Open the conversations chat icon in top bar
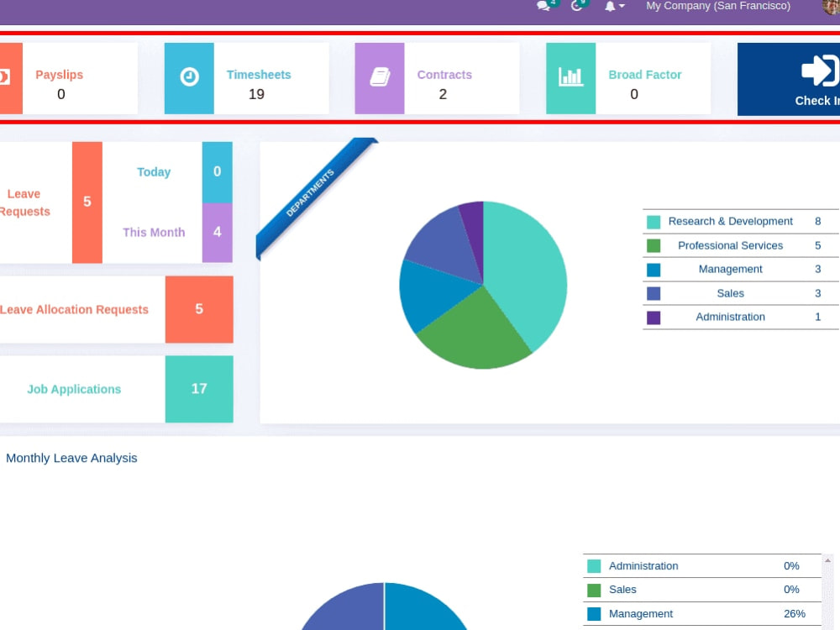Viewport: 840px width, 630px height. pyautogui.click(x=543, y=6)
